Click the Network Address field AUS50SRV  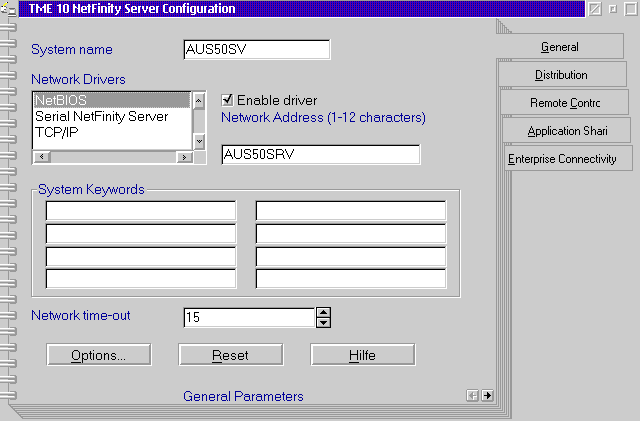tap(320, 154)
